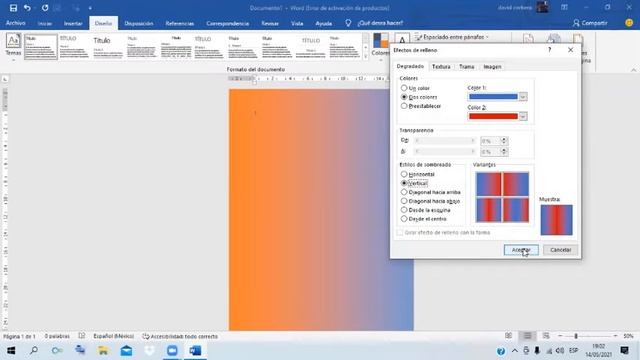Open Dropbox in the taskbar
The height and width of the screenshot is (360, 640).
click(x=149, y=351)
